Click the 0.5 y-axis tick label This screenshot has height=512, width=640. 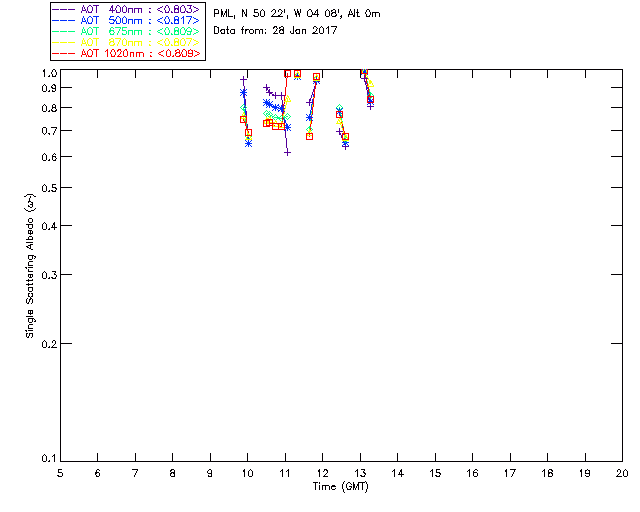(49, 188)
